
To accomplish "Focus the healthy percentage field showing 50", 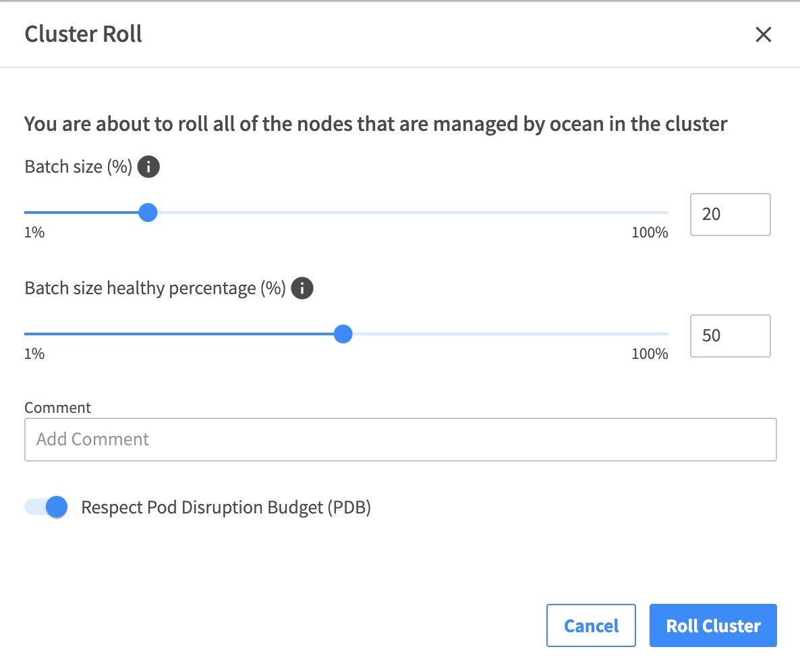I will coord(730,336).
